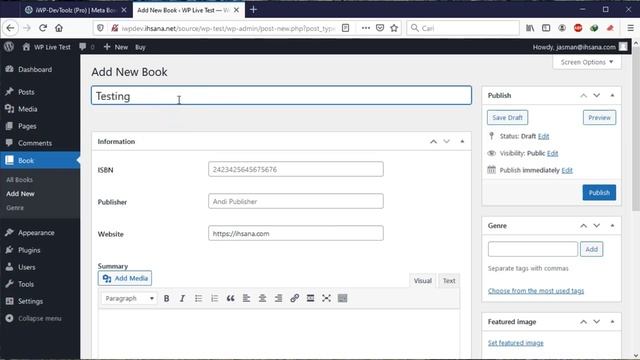
Task: Click the Publish button
Action: pos(599,193)
